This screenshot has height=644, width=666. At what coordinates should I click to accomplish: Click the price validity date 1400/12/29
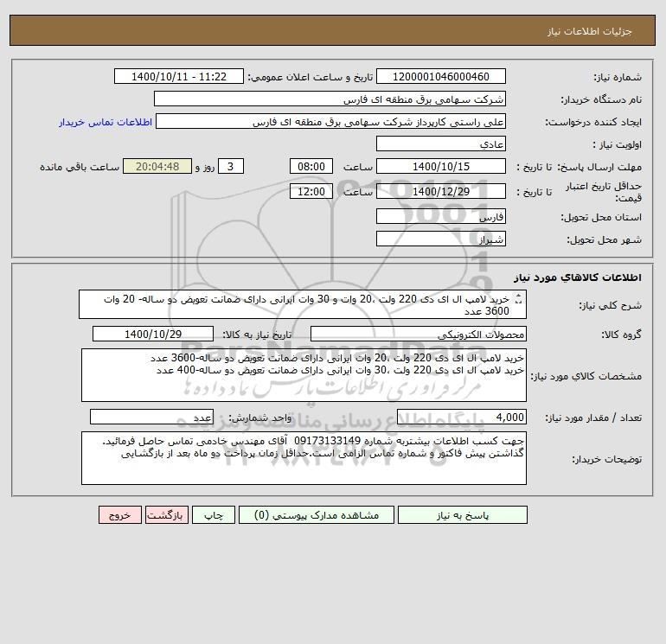click(x=441, y=191)
